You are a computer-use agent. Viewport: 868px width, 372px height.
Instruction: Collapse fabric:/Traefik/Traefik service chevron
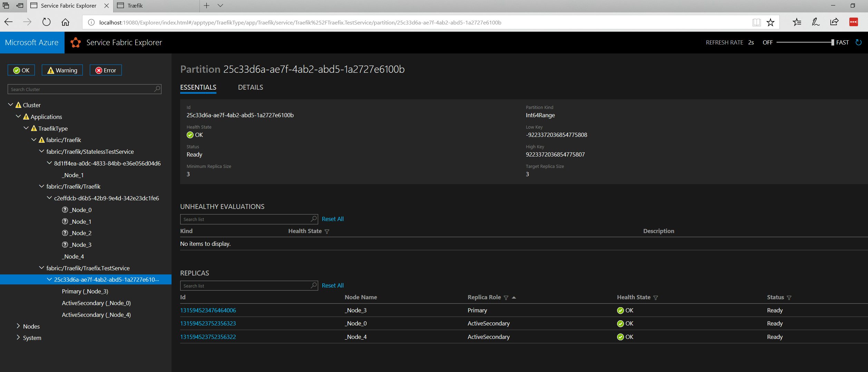coord(42,186)
